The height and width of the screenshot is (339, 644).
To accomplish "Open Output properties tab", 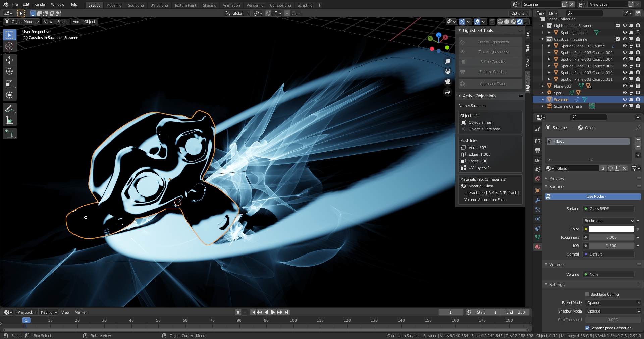I will pos(538,151).
